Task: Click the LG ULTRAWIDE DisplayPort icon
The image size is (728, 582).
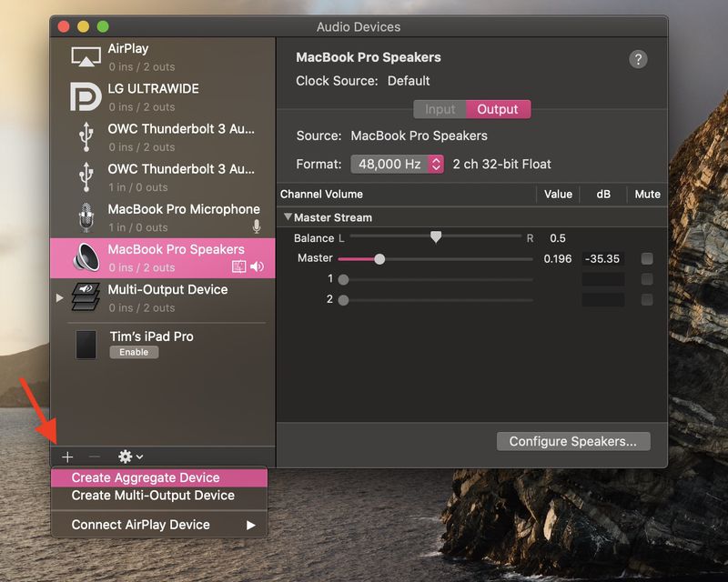Action: pyautogui.click(x=86, y=97)
